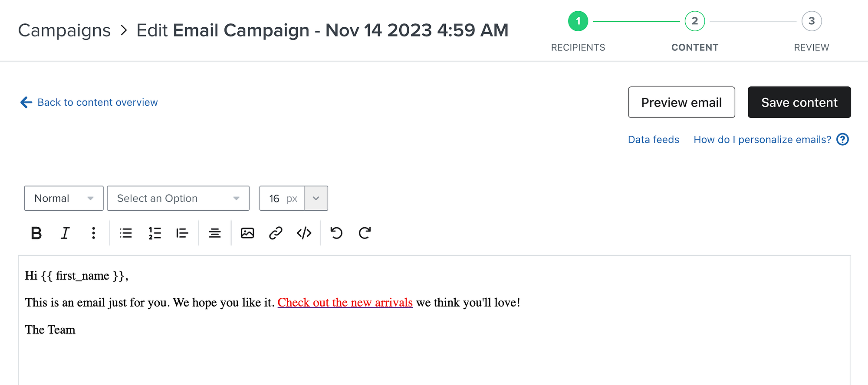Open the HTML source code editor
This screenshot has width=868, height=385.
tap(304, 233)
